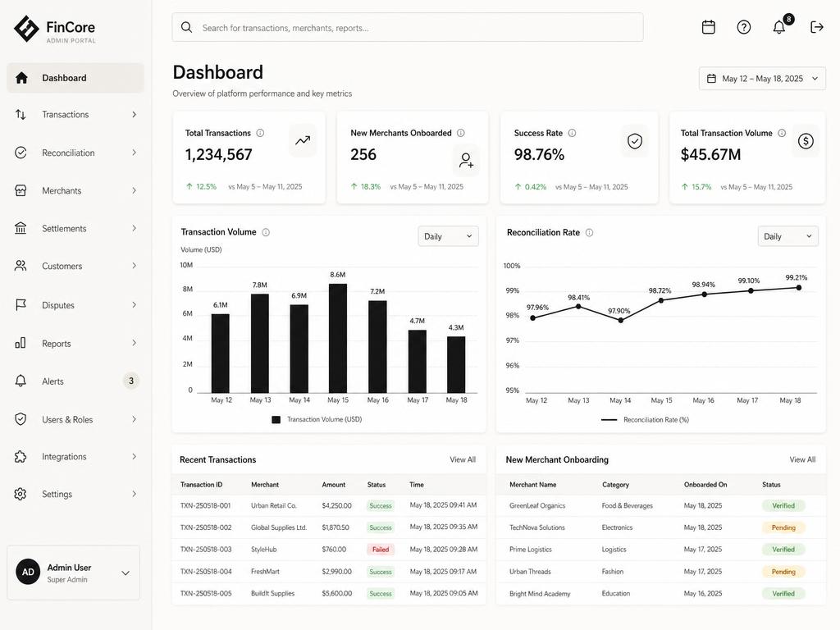Screen dimensions: 840x630
Task: Click the May 17 bar labeled 4.7M
Action: click(418, 361)
